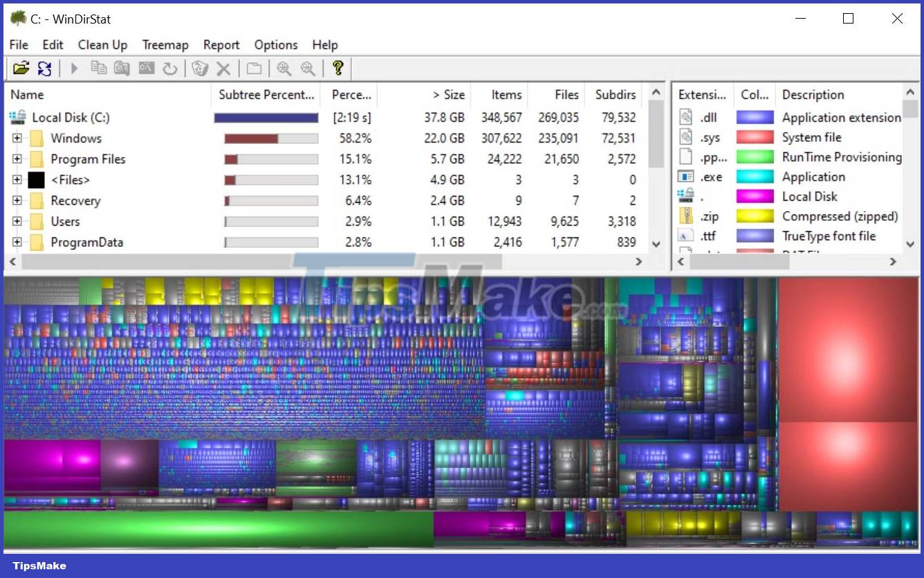This screenshot has width=924, height=578.
Task: Click the Zoom Out treemap icon
Action: coord(308,68)
